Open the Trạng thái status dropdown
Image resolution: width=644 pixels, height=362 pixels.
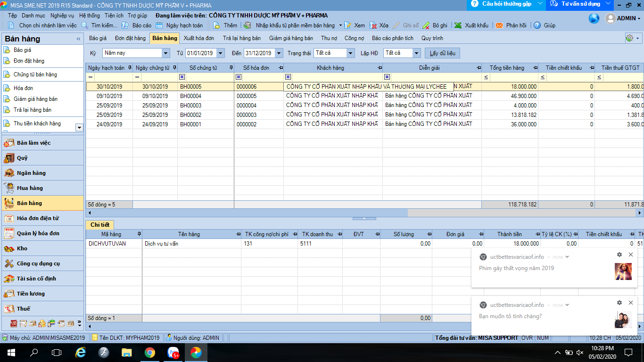tap(350, 53)
